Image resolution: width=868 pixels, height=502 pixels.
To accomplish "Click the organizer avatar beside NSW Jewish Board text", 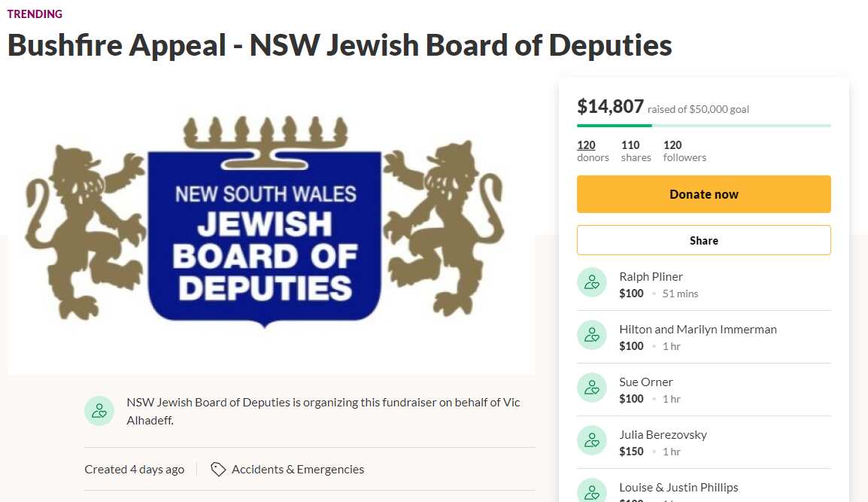I will (x=99, y=411).
